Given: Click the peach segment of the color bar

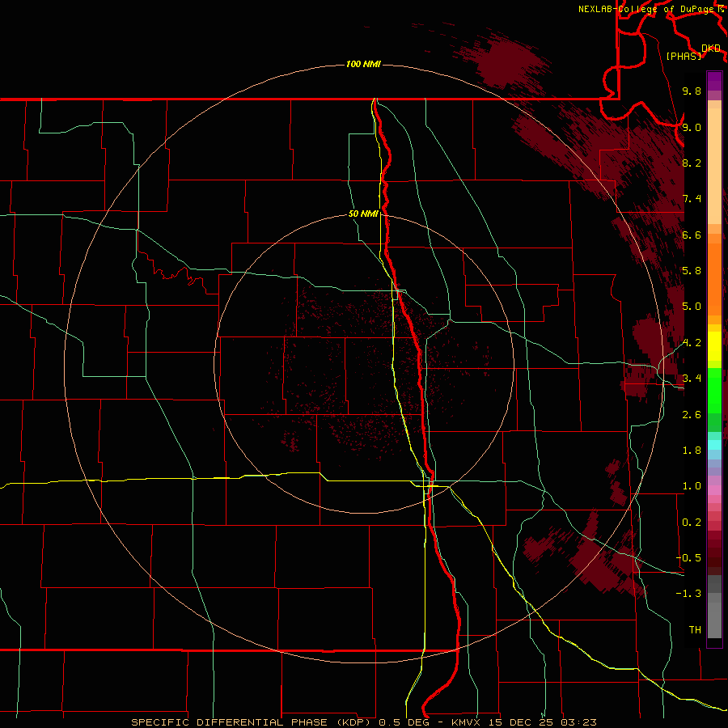Looking at the screenshot, I should click(x=714, y=167).
